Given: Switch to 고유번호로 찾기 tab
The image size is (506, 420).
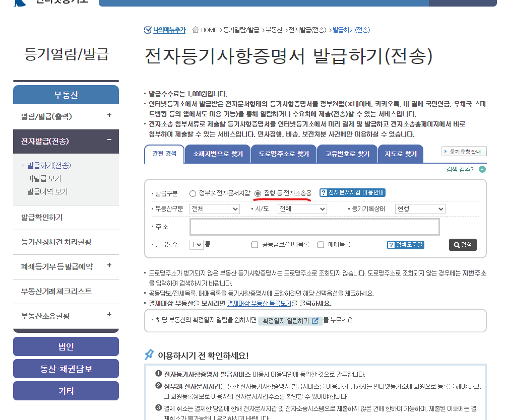Looking at the screenshot, I should pyautogui.click(x=347, y=154).
